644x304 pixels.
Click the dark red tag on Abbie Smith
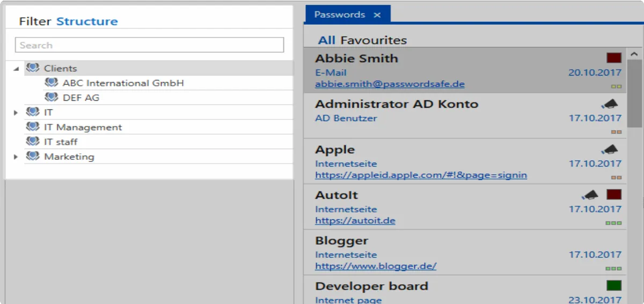614,58
